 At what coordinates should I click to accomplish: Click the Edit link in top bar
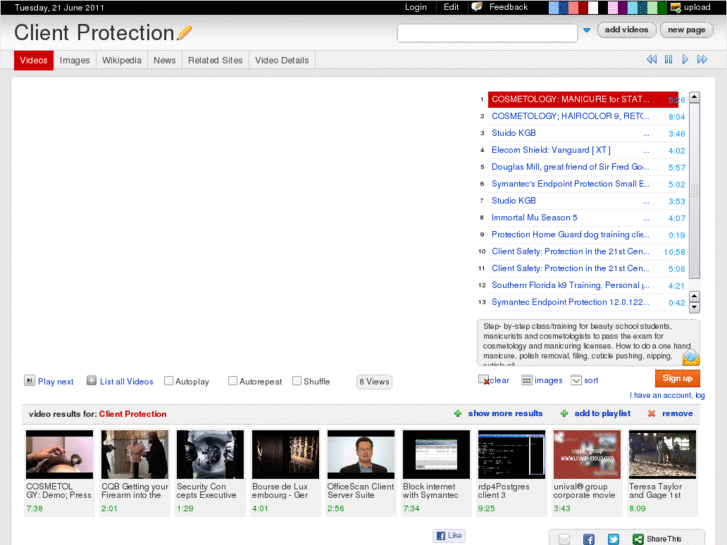tap(451, 7)
